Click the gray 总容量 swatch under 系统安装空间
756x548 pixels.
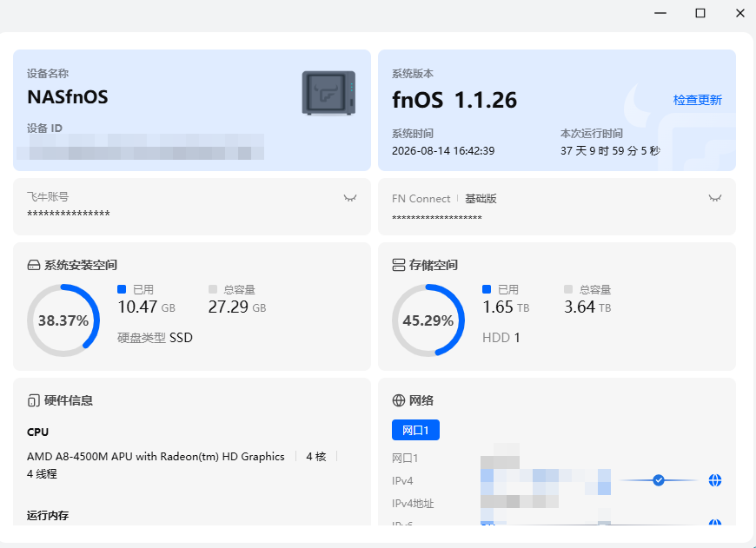213,289
